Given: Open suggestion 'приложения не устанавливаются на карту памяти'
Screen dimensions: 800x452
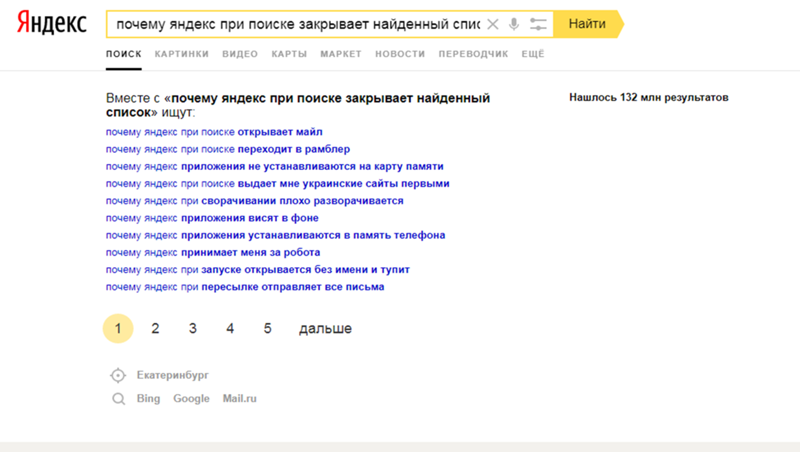Looking at the screenshot, I should pos(274,167).
